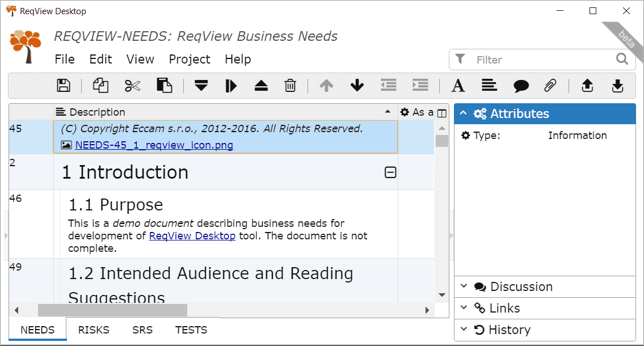The width and height of the screenshot is (644, 346).
Task: Expand the History panel
Action: tap(509, 330)
